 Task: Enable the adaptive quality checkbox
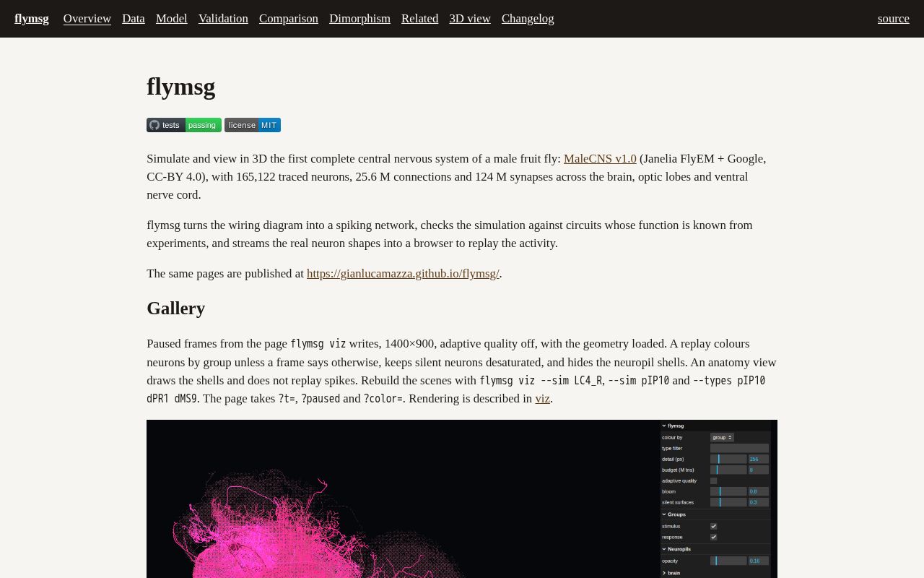pos(713,480)
